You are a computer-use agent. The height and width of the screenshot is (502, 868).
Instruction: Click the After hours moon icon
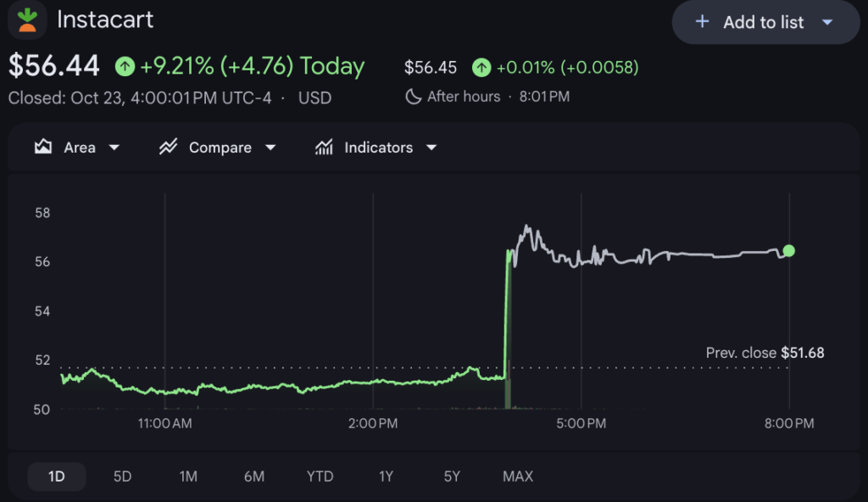pos(413,97)
